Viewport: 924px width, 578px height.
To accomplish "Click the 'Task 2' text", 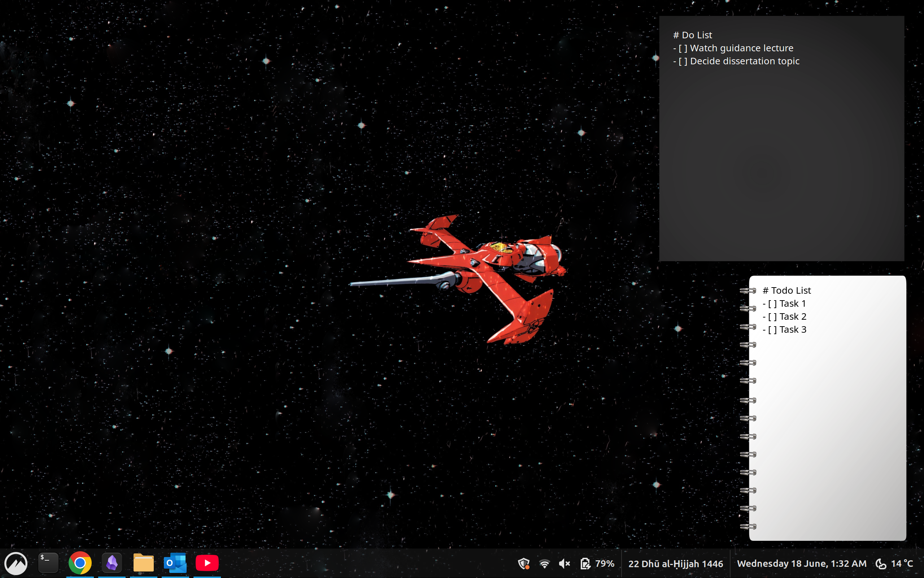I will (x=793, y=316).
